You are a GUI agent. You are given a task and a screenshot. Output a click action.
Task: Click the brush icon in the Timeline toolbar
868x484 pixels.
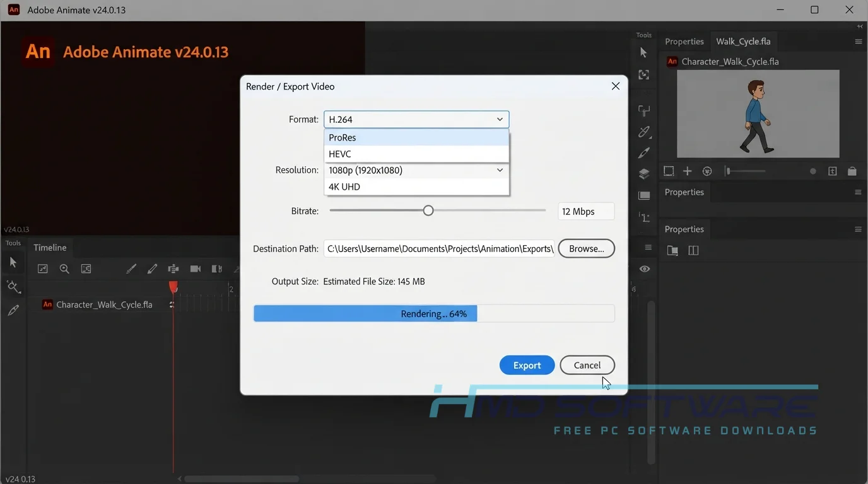click(x=131, y=269)
